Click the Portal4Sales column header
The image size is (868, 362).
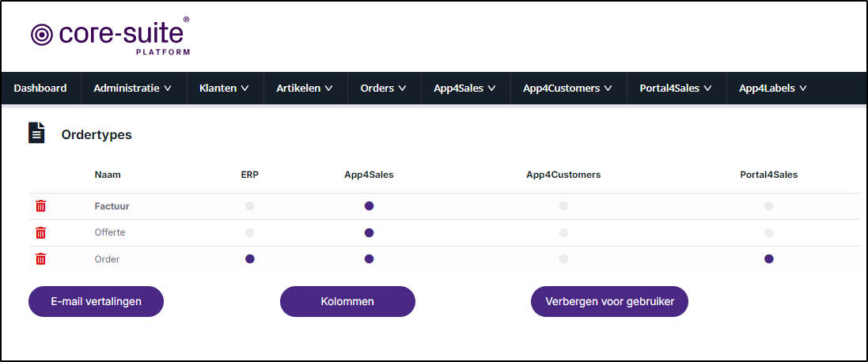769,175
